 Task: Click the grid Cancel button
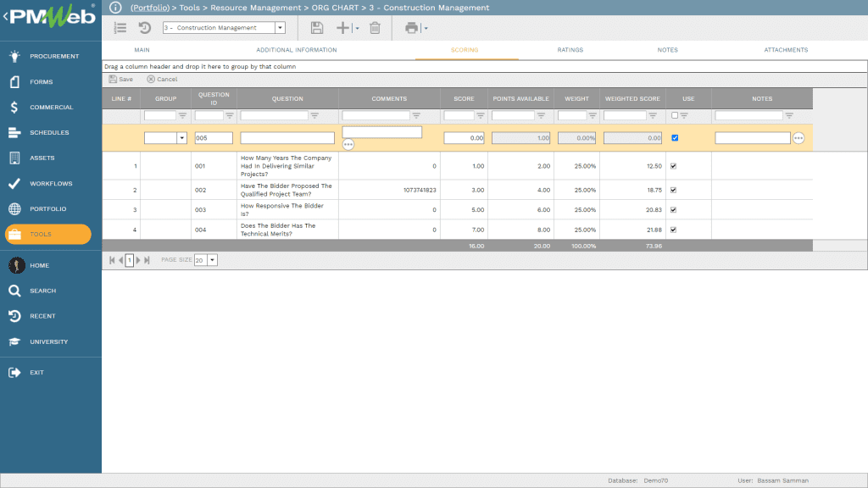click(162, 79)
